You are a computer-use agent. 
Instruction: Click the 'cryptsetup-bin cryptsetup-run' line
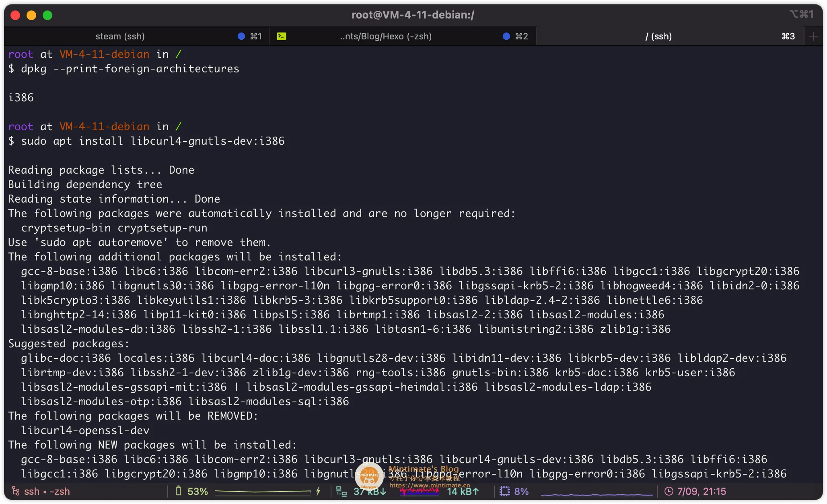tap(114, 228)
